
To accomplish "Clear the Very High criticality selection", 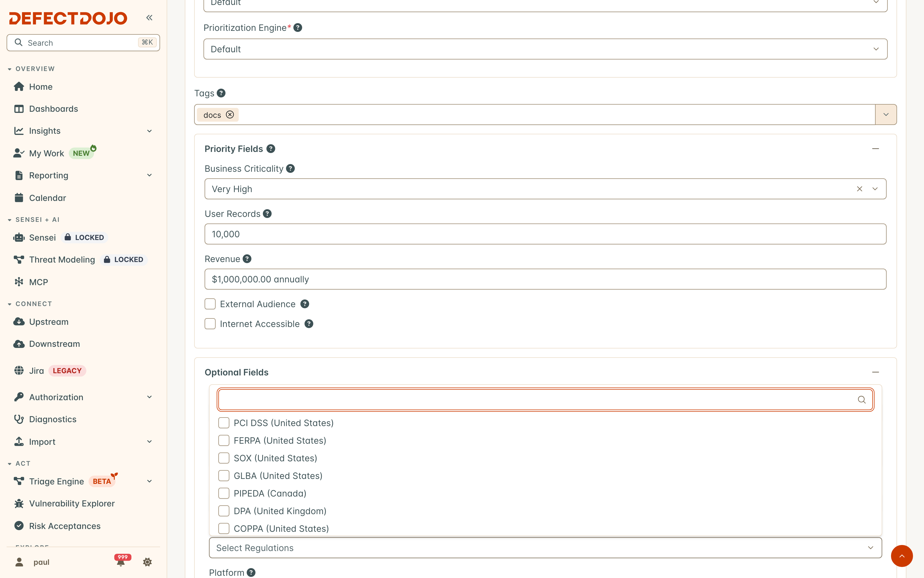I will pyautogui.click(x=859, y=189).
